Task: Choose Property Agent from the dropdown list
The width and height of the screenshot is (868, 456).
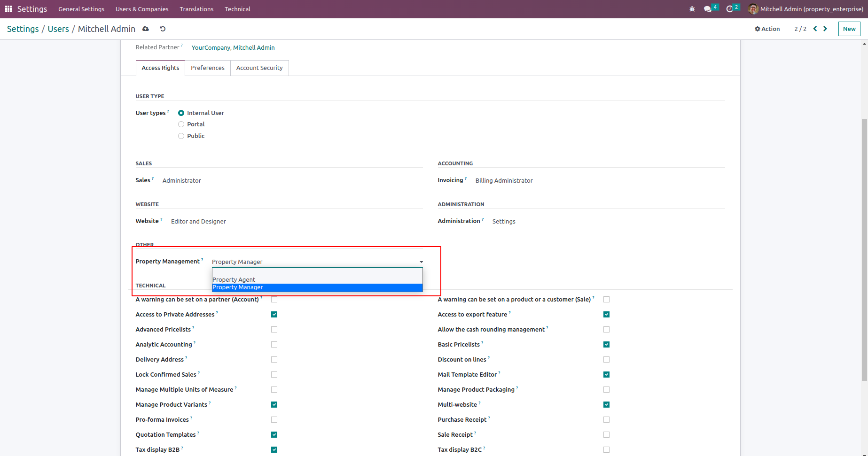Action: coord(234,279)
